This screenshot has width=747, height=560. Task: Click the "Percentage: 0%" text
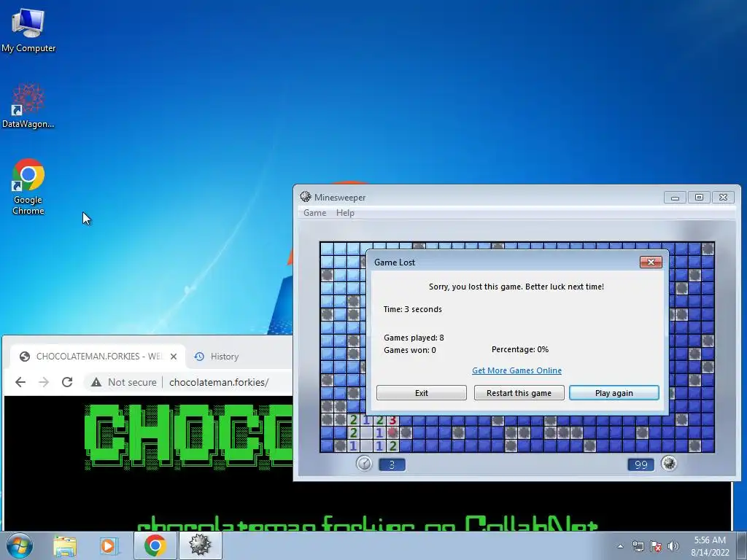point(519,349)
